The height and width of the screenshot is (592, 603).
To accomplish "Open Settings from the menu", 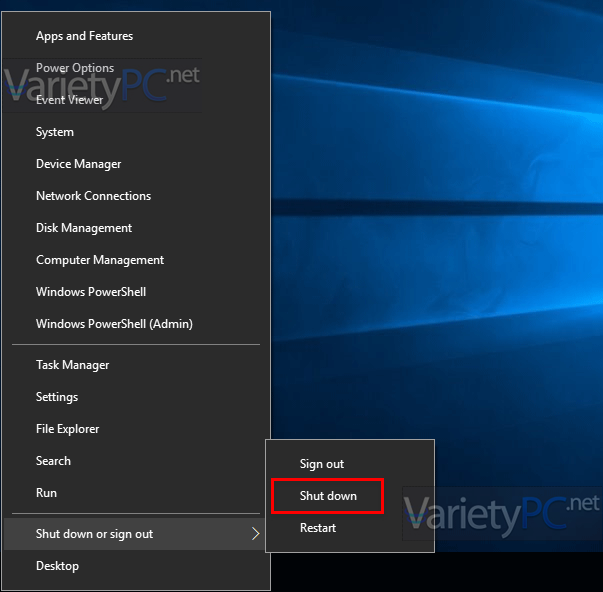I will (136, 397).
